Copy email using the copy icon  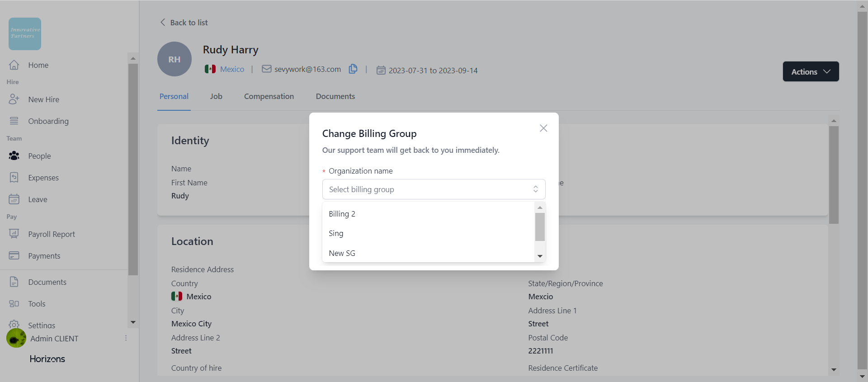point(353,69)
